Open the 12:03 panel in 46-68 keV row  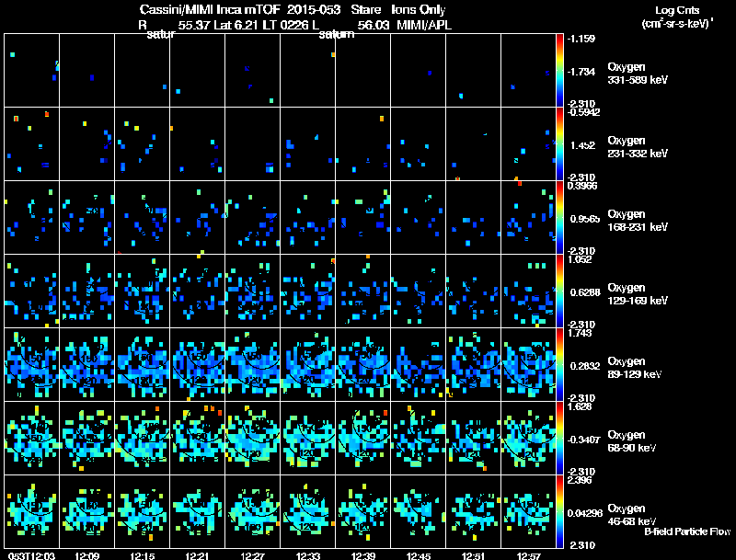(x=31, y=511)
